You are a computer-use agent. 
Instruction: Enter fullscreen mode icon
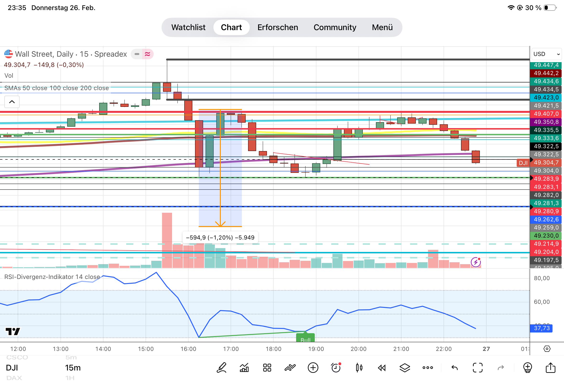477,368
